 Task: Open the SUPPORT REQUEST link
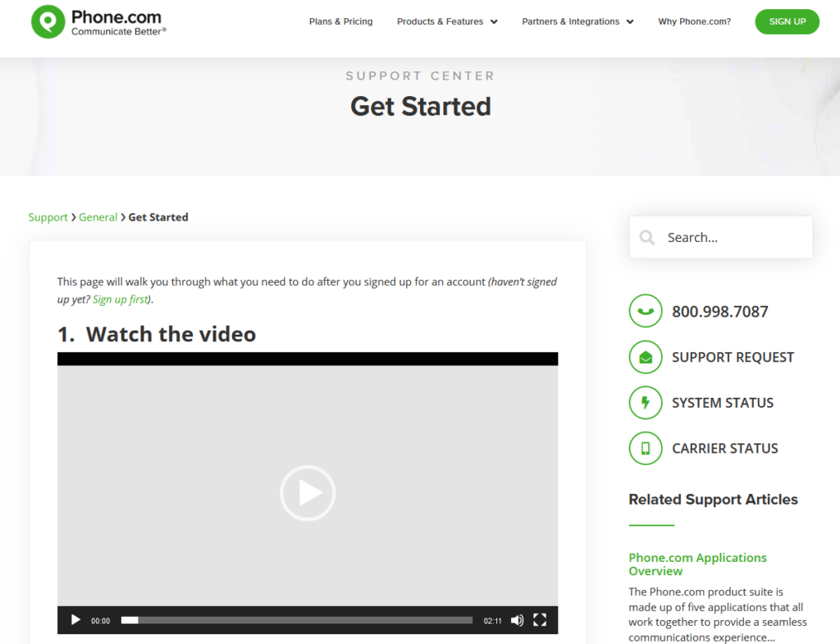[733, 358]
